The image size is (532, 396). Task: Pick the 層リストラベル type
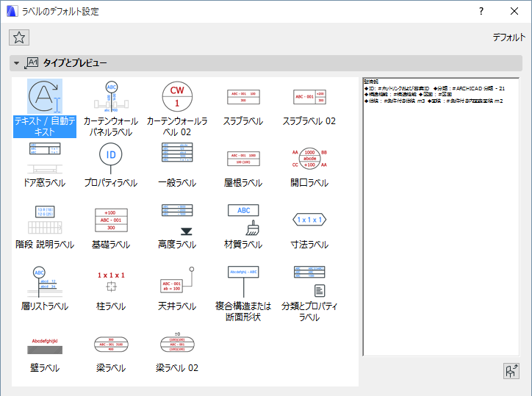45,289
